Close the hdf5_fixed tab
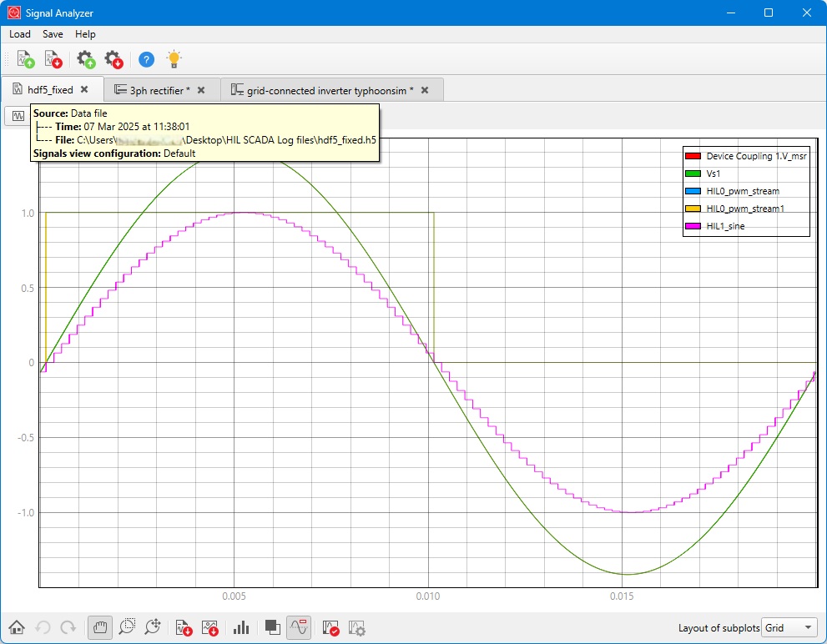Image resolution: width=827 pixels, height=644 pixels. click(84, 89)
